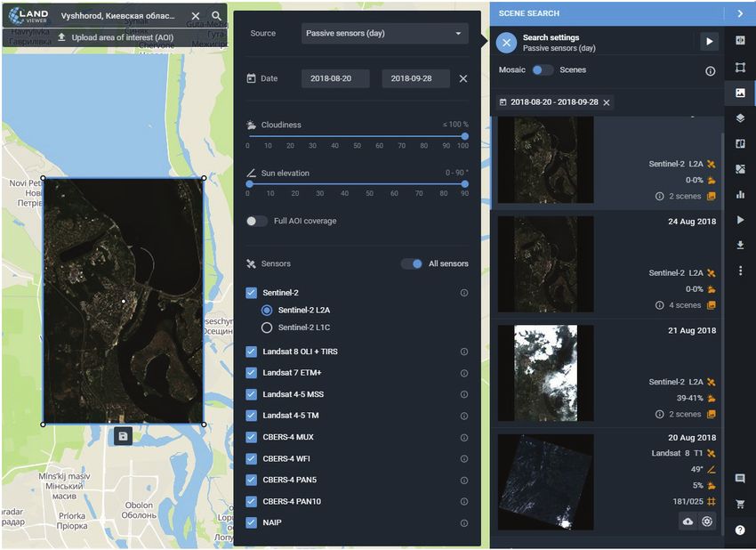756x550 pixels.
Task: Collapse the Scene Search panel with chevron
Action: (x=740, y=13)
